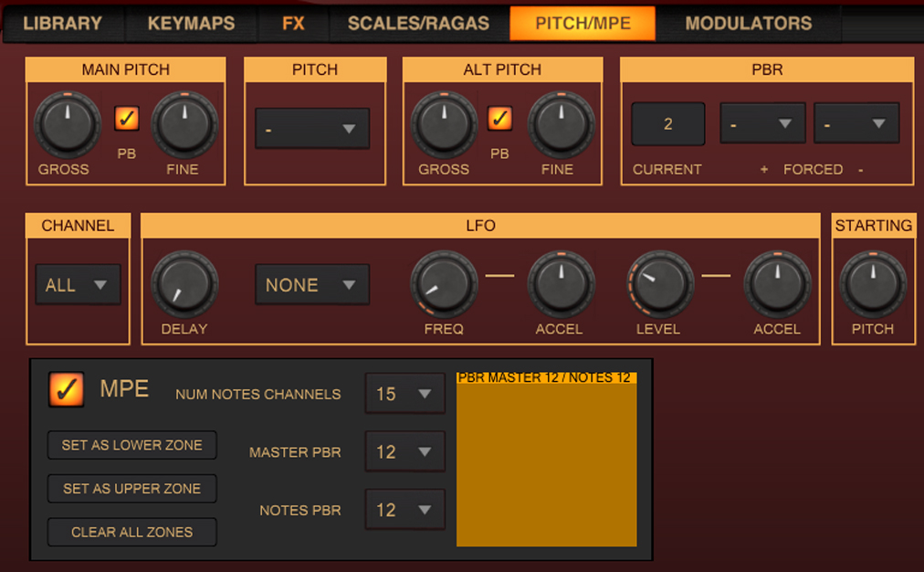Click SET AS UPPER ZONE button

point(132,488)
